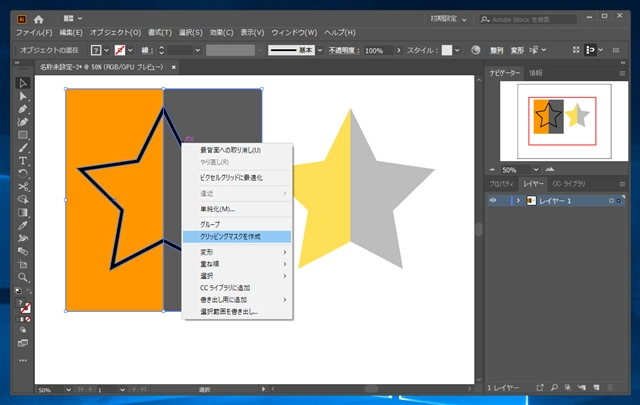Select the Rectangle tool
This screenshot has height=405, width=640.
click(x=23, y=135)
